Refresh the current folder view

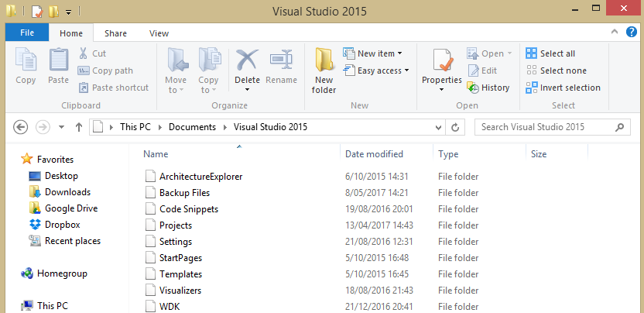point(455,127)
